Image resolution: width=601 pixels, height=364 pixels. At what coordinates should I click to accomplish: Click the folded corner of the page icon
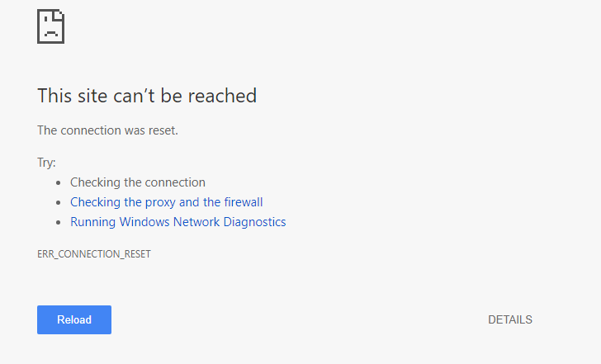click(59, 14)
